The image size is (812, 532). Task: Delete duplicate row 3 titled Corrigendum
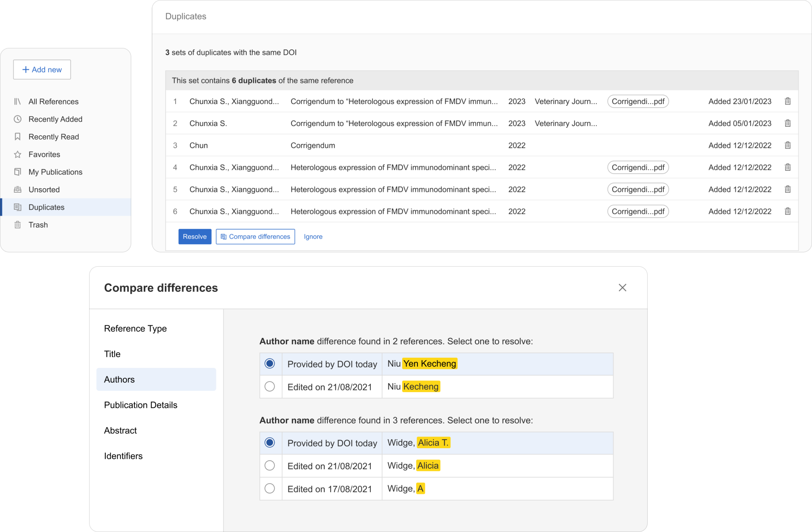pyautogui.click(x=787, y=145)
